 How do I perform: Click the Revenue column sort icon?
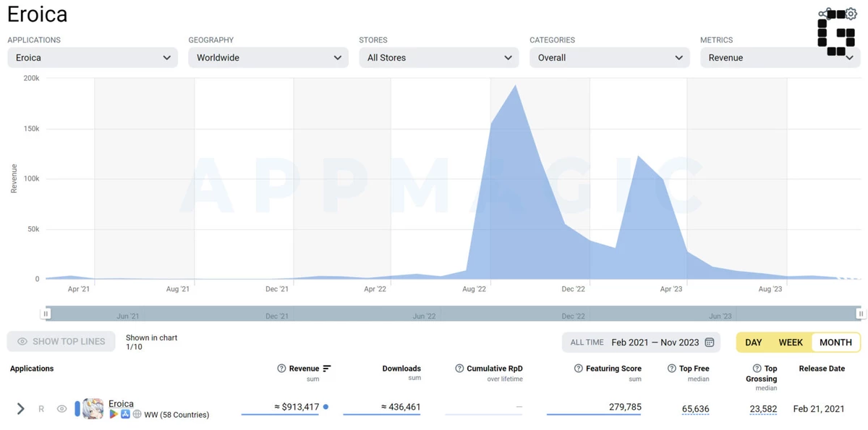[x=327, y=369]
